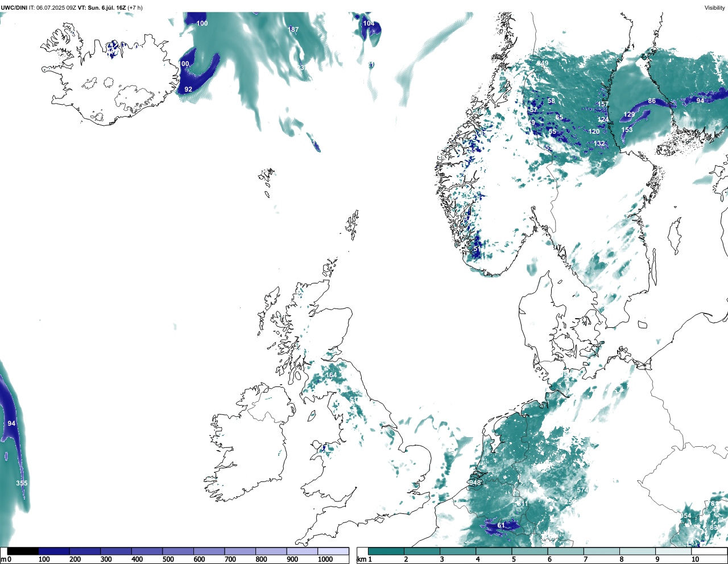
Task: Click the '500' legend tick label
Action: click(168, 559)
